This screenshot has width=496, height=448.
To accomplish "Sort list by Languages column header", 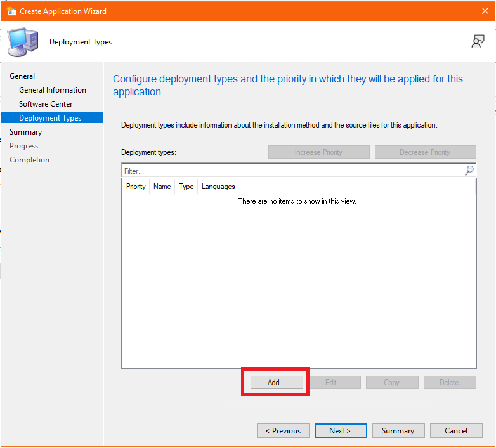I will pyautogui.click(x=218, y=187).
